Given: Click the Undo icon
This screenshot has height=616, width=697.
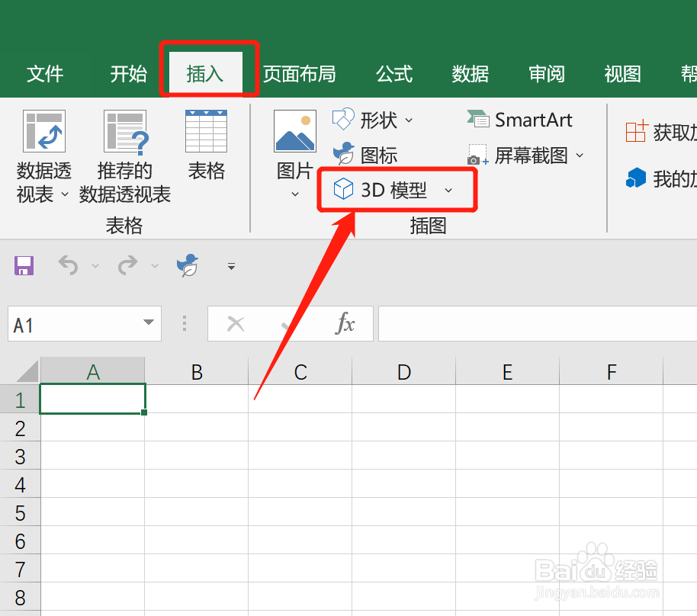Looking at the screenshot, I should tap(69, 265).
